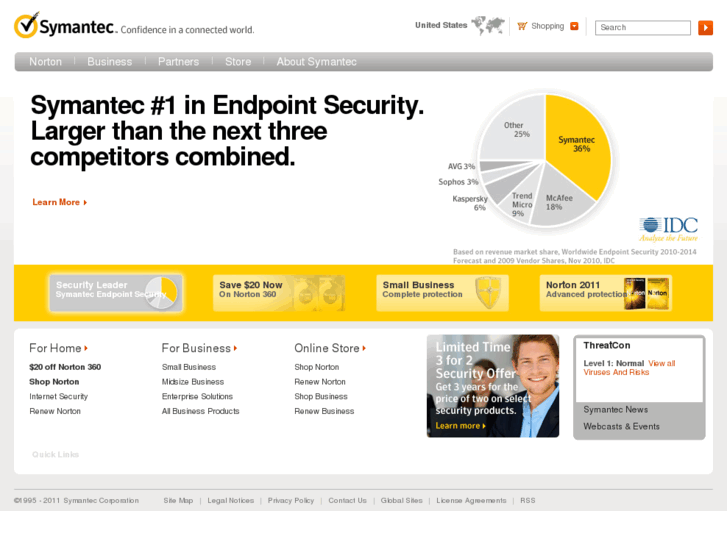The height and width of the screenshot is (545, 727).
Task: Open Midsize Business link
Action: [193, 382]
